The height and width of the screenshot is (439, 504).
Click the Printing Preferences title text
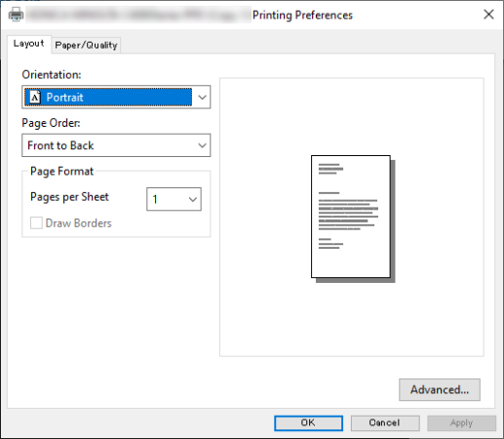click(302, 15)
